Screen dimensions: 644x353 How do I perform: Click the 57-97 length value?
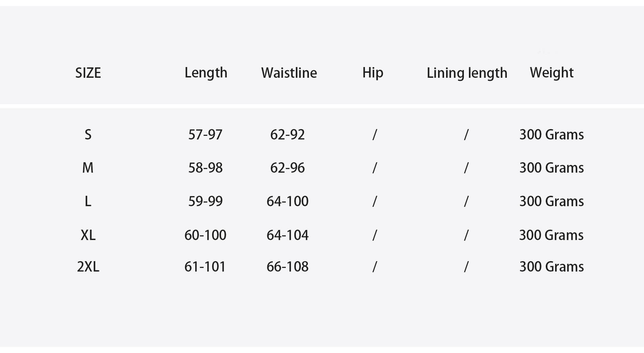point(205,135)
